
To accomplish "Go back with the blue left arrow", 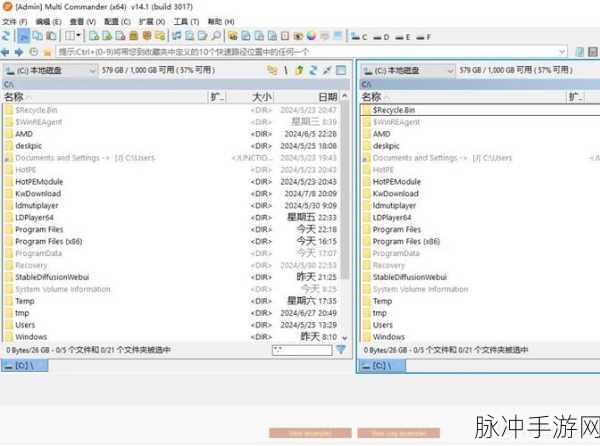I will coord(5,52).
